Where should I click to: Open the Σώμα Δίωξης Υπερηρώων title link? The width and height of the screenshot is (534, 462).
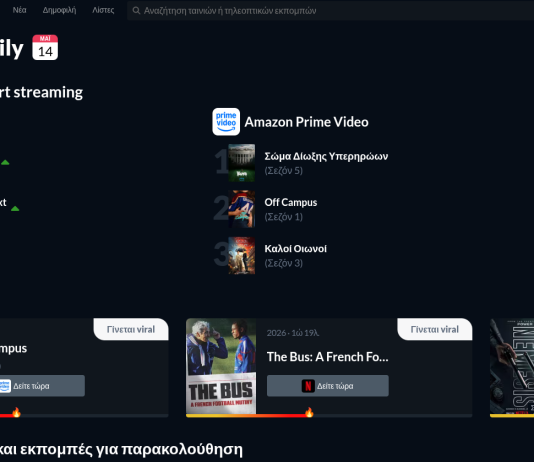click(326, 156)
